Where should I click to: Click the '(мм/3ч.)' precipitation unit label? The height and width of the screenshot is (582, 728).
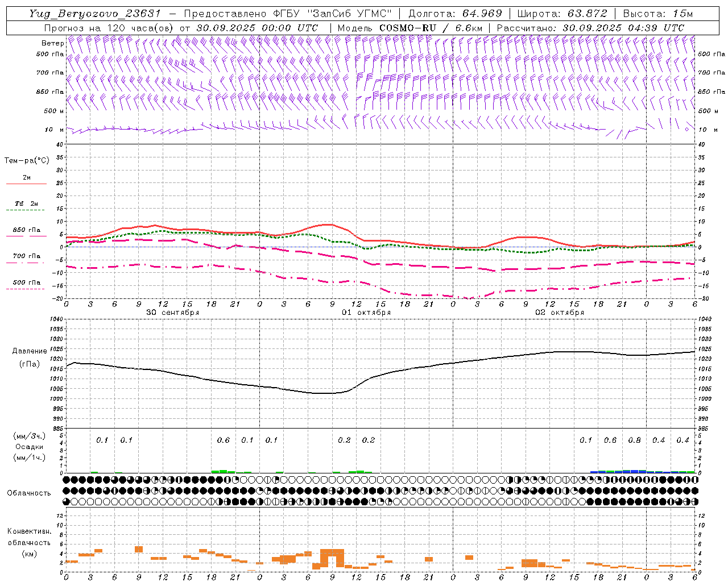click(x=30, y=436)
